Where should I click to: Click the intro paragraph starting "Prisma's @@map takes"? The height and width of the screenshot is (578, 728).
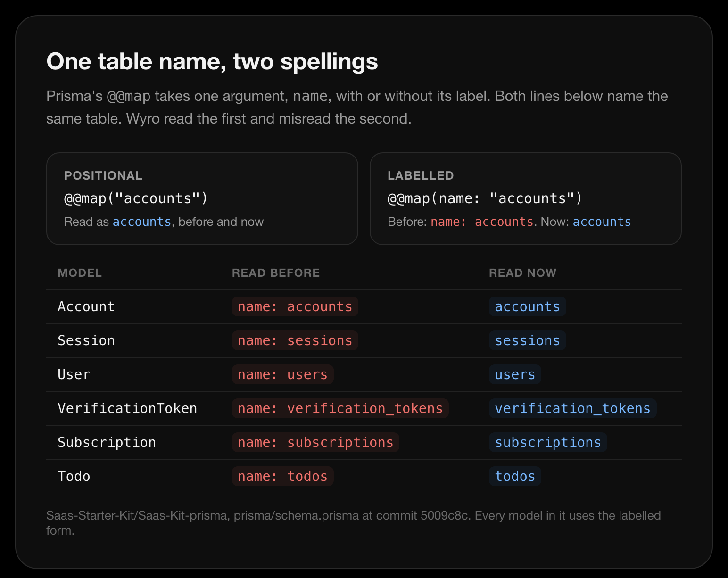357,107
